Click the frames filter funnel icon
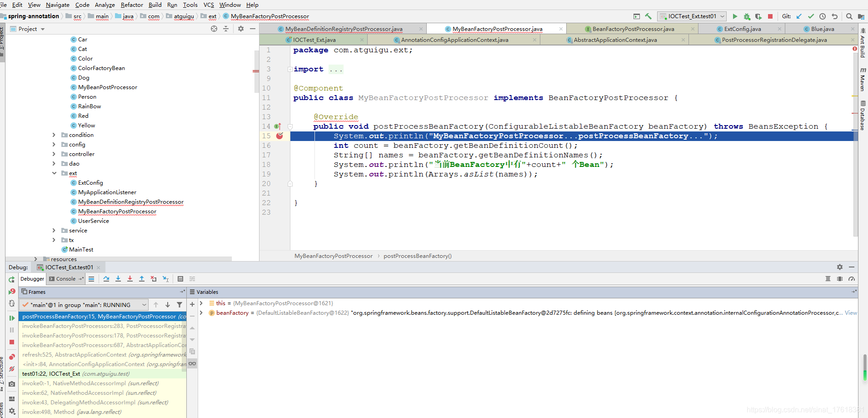868x418 pixels. point(180,305)
